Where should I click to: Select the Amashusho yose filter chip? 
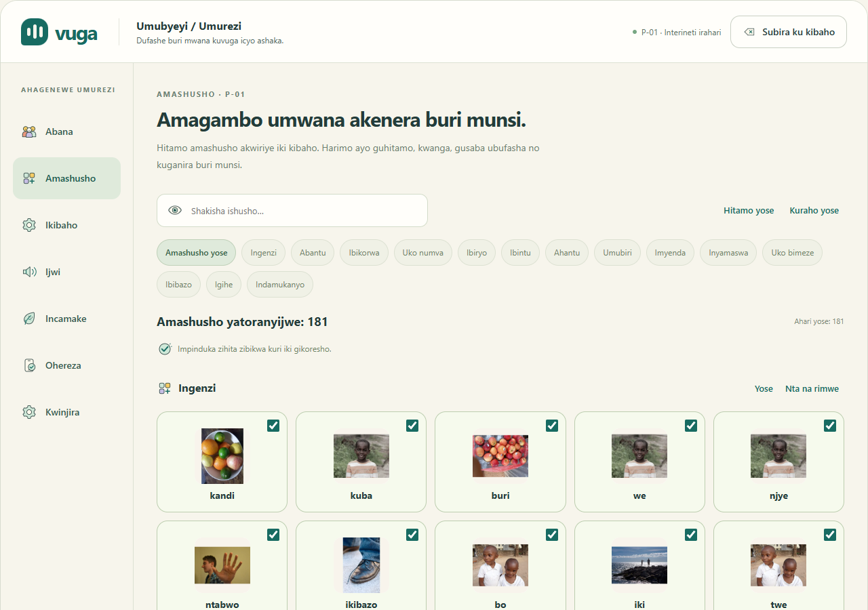197,253
